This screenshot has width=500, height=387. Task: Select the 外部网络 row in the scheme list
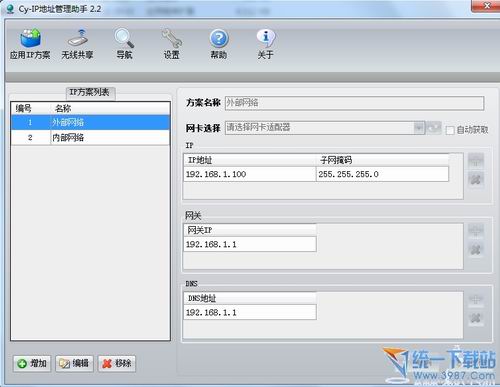click(91, 122)
